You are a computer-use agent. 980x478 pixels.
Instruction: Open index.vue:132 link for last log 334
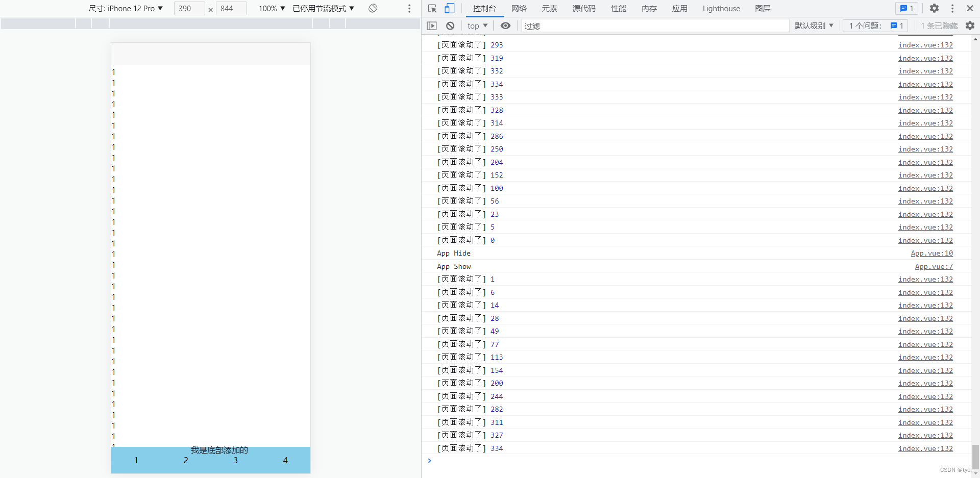point(926,448)
